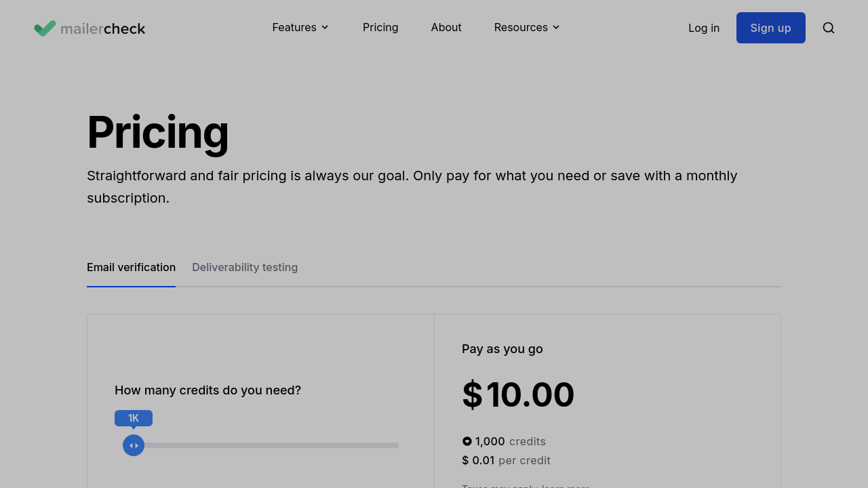Click the slider handle arrows icon

coord(134,445)
